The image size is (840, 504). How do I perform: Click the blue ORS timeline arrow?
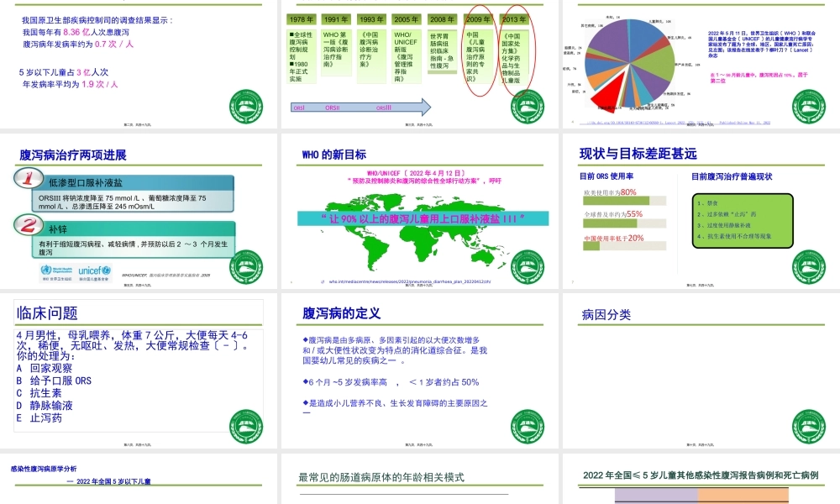click(361, 108)
